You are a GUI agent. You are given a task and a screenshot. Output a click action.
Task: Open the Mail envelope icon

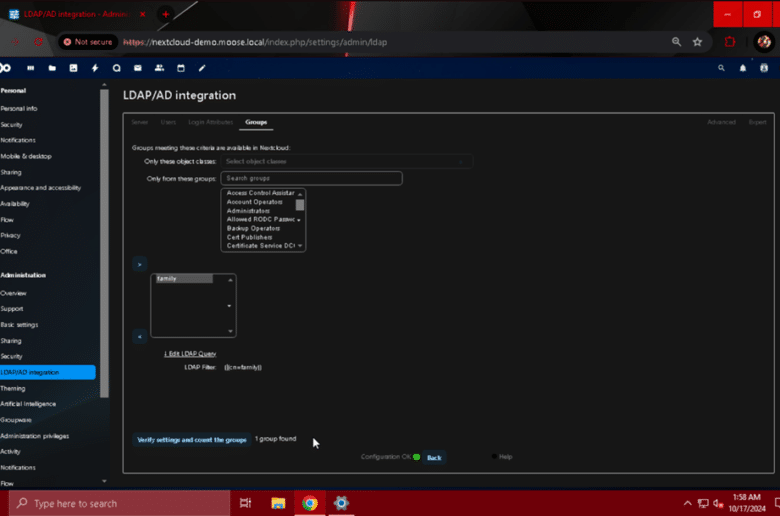coord(138,68)
